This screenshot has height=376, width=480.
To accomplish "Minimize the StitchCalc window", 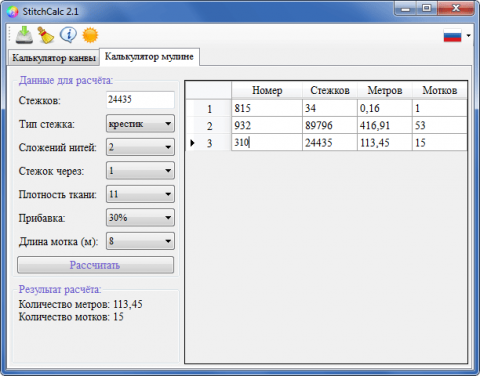I will 405,9.
